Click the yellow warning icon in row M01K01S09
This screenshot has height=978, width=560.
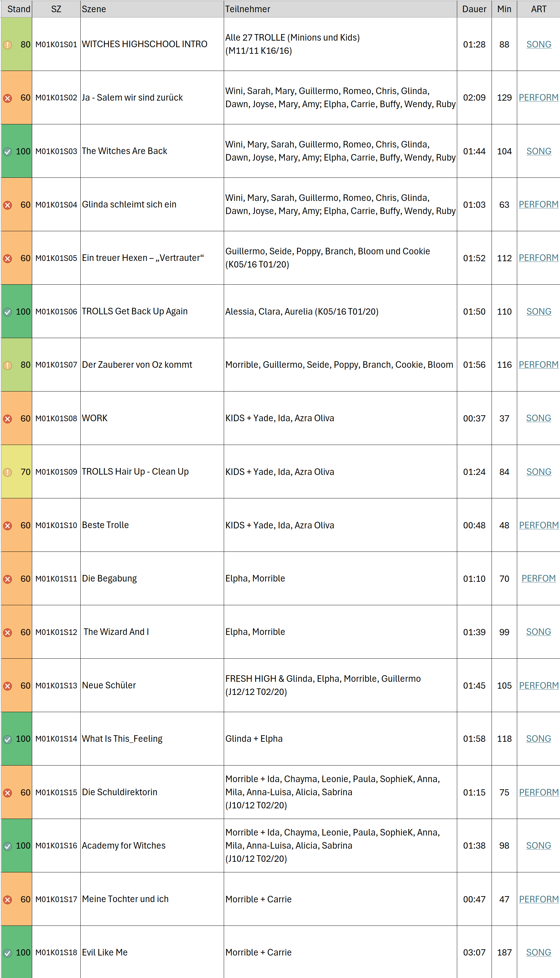[x=7, y=472]
